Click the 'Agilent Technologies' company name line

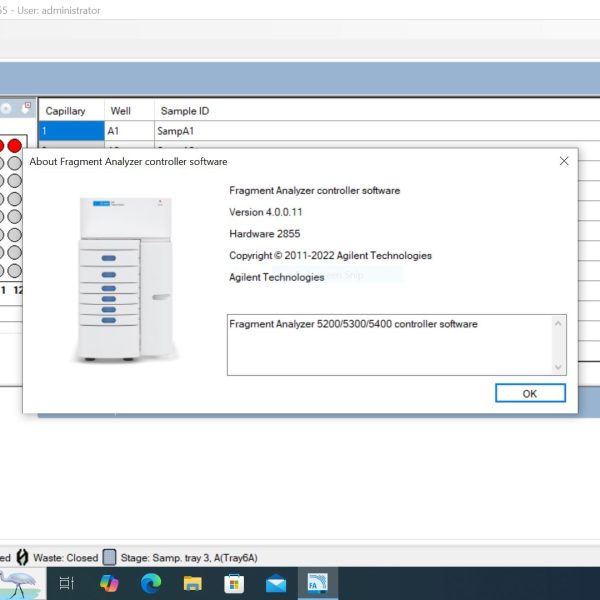pos(277,277)
